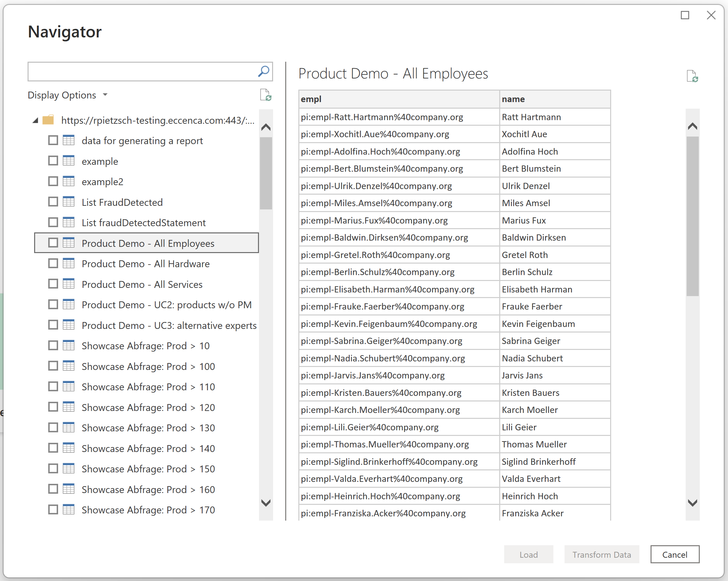Viewport: 728px width, 581px height.
Task: Click the preview refresh icon at top right
Action: pos(692,76)
